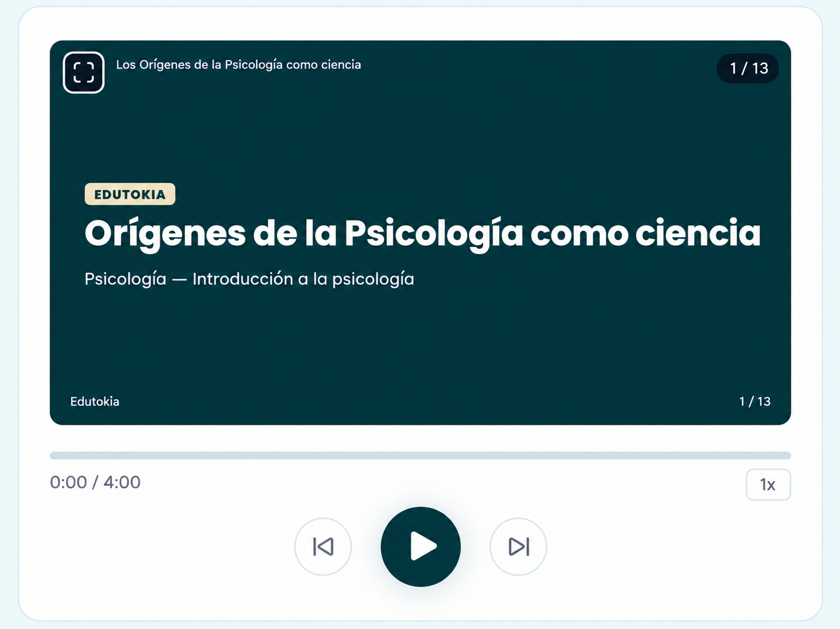Click the playback progress bar

coord(420,456)
